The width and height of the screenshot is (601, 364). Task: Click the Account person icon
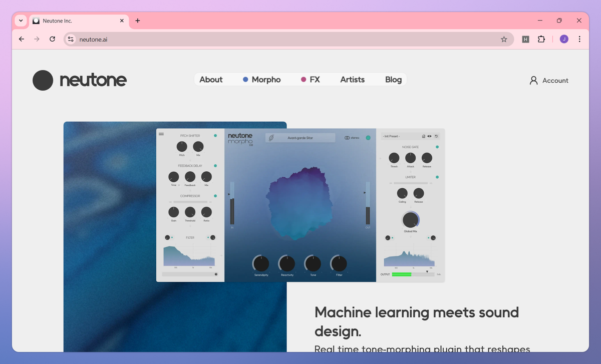[533, 80]
